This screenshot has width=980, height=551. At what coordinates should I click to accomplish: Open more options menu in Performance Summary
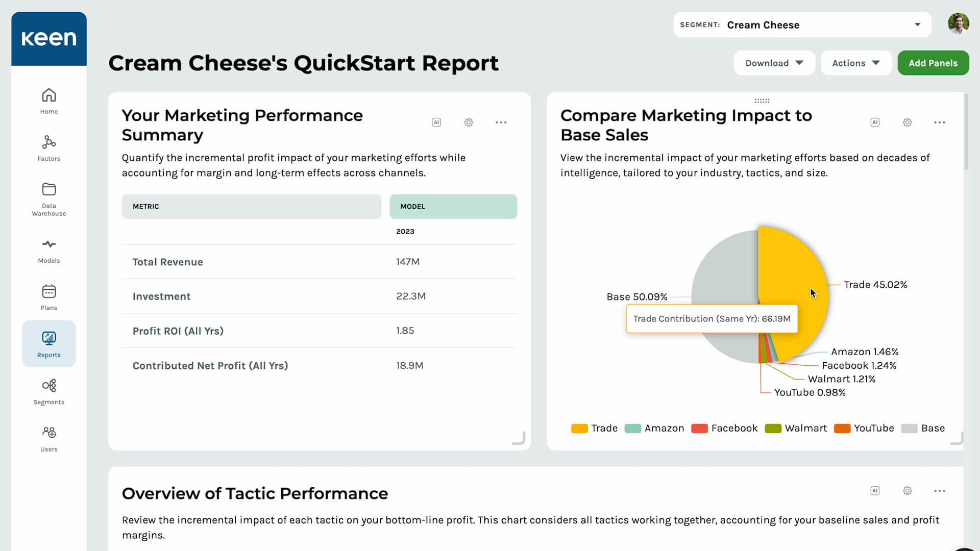pyautogui.click(x=501, y=122)
